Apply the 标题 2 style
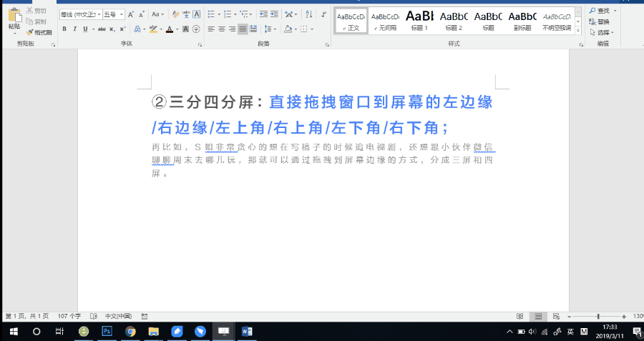 pyautogui.click(x=454, y=21)
